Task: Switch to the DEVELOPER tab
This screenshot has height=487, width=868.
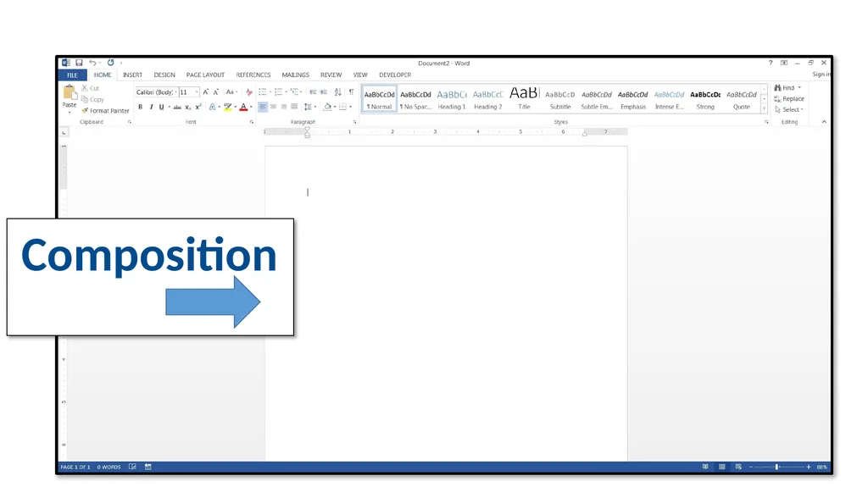Action: pos(395,75)
